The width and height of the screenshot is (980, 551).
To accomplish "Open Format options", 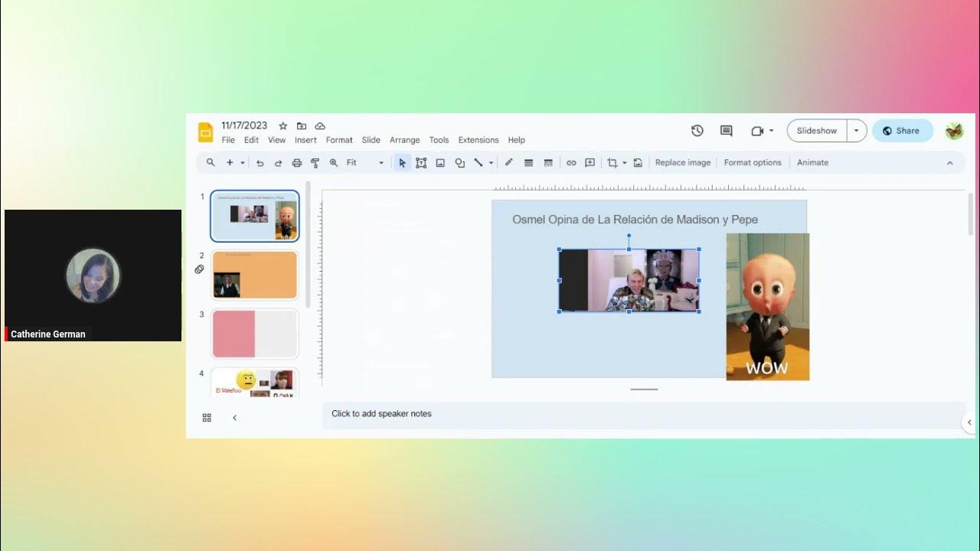I will [753, 162].
